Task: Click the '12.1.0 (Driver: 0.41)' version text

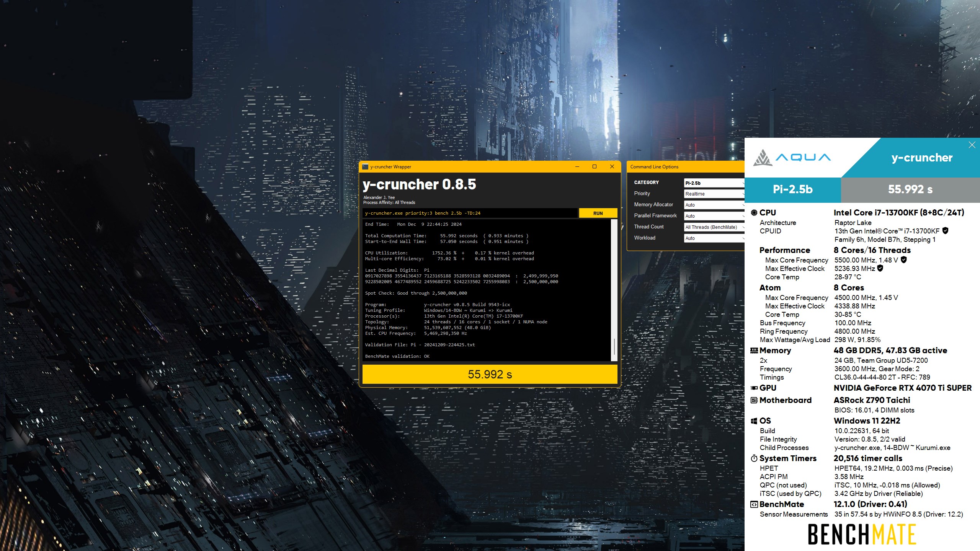Action: point(871,504)
